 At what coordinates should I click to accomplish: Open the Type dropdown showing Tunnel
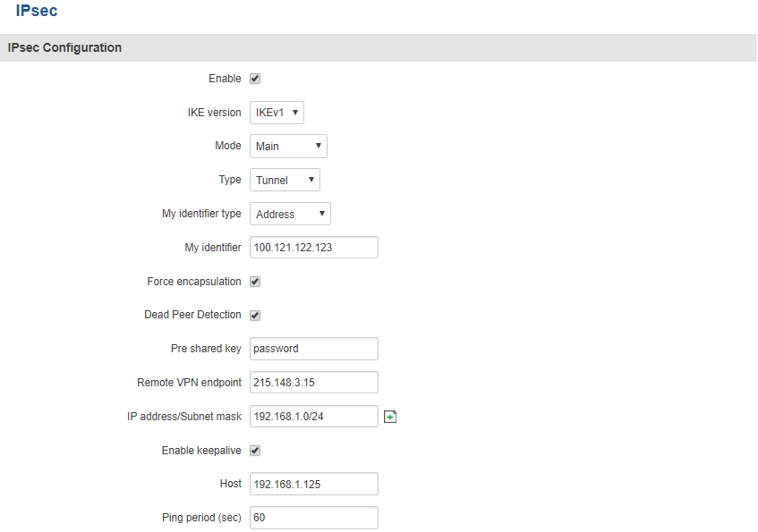[x=285, y=180]
